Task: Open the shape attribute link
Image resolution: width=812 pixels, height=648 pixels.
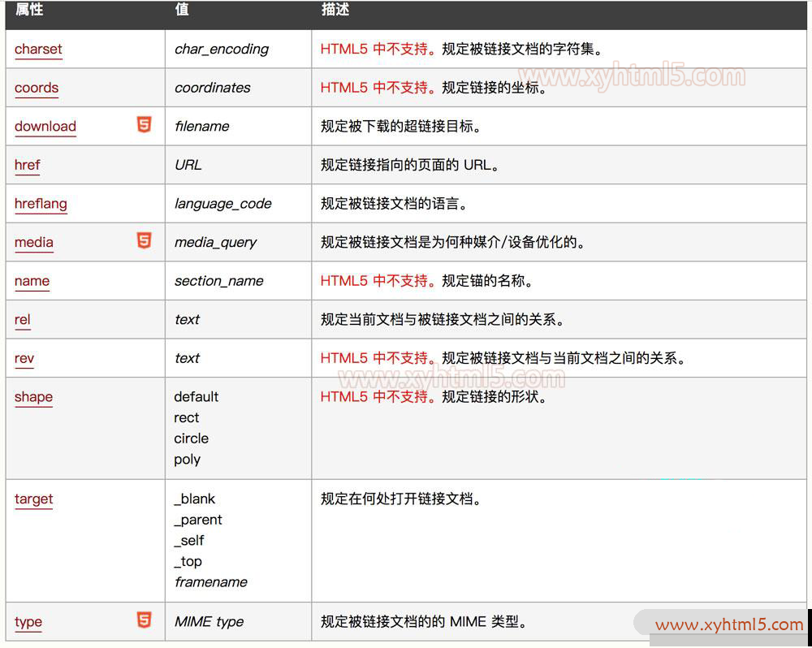Action: click(33, 397)
